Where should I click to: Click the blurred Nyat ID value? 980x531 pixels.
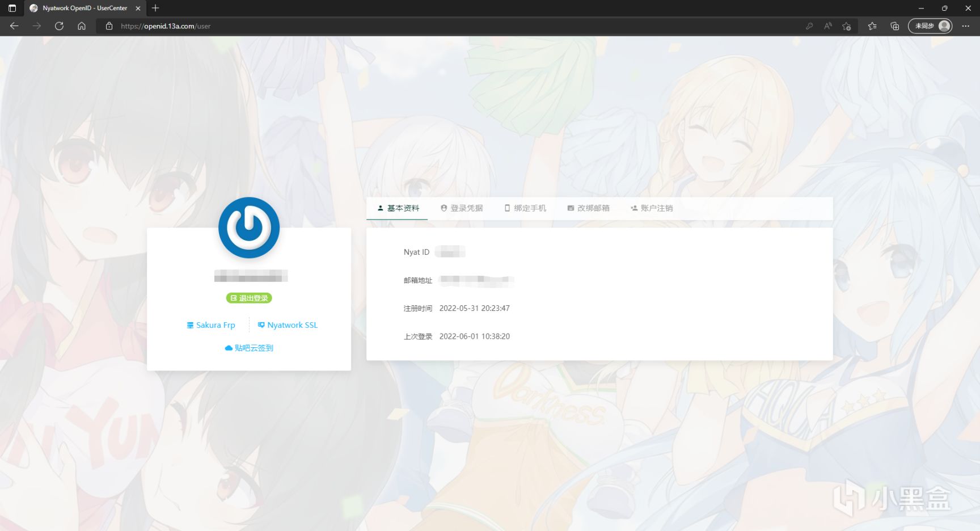[450, 252]
